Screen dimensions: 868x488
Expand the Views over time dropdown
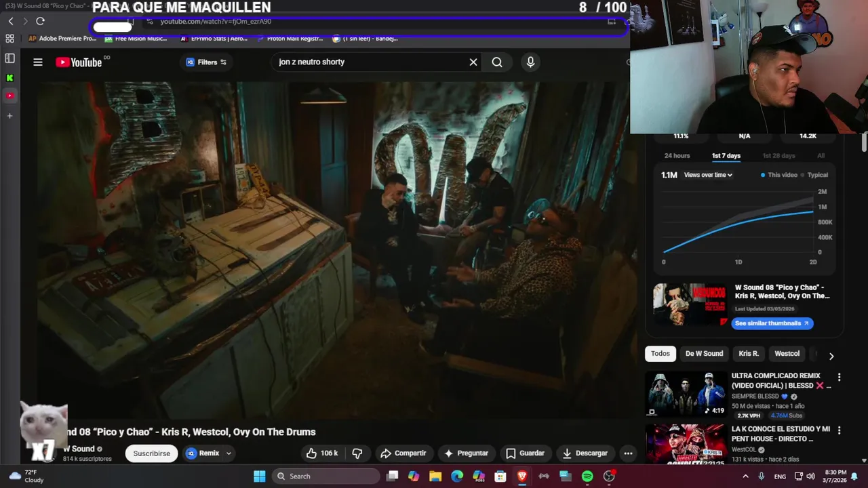(x=708, y=175)
